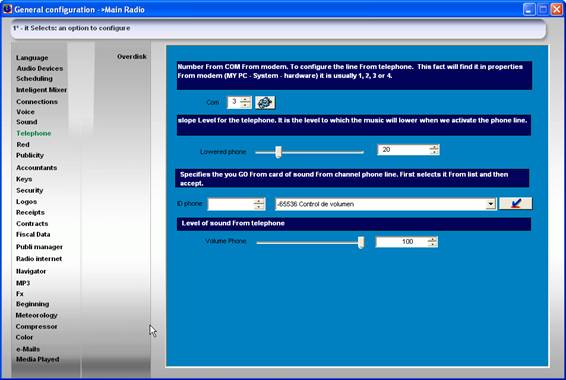
Task: Increase the ID phone value
Action: point(259,201)
